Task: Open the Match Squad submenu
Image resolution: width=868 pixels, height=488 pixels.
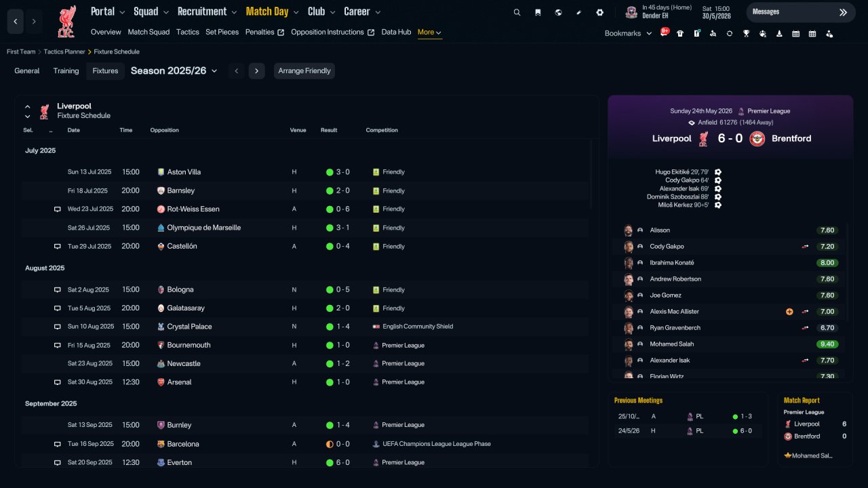Action: pyautogui.click(x=149, y=32)
